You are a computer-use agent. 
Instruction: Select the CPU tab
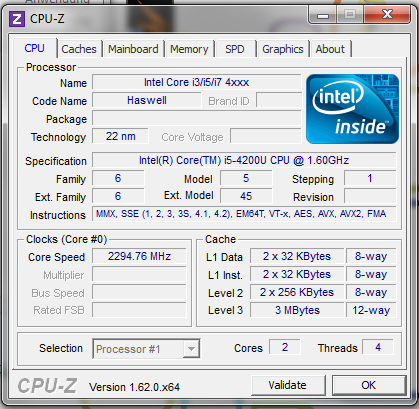(35, 48)
